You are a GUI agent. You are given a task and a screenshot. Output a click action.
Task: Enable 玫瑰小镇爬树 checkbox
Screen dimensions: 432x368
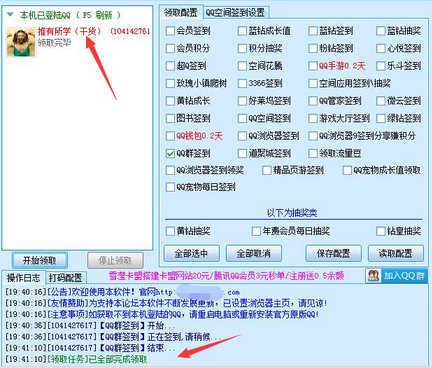pyautogui.click(x=170, y=83)
